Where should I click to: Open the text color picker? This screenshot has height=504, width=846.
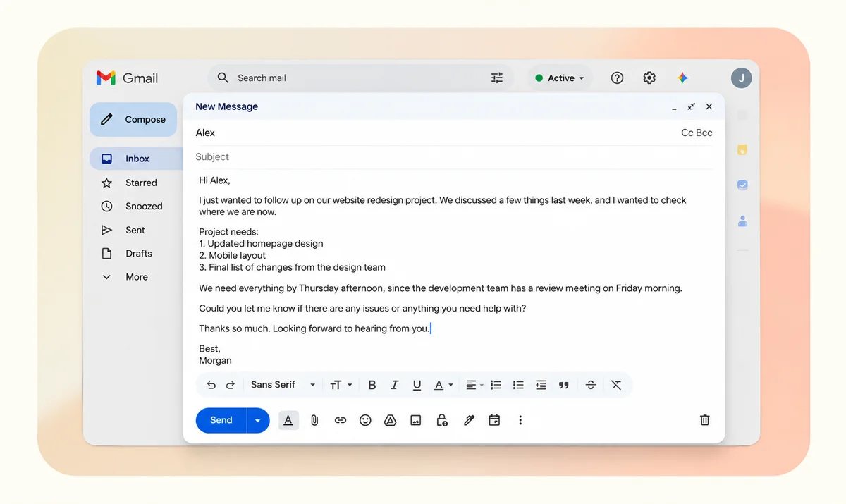click(443, 385)
